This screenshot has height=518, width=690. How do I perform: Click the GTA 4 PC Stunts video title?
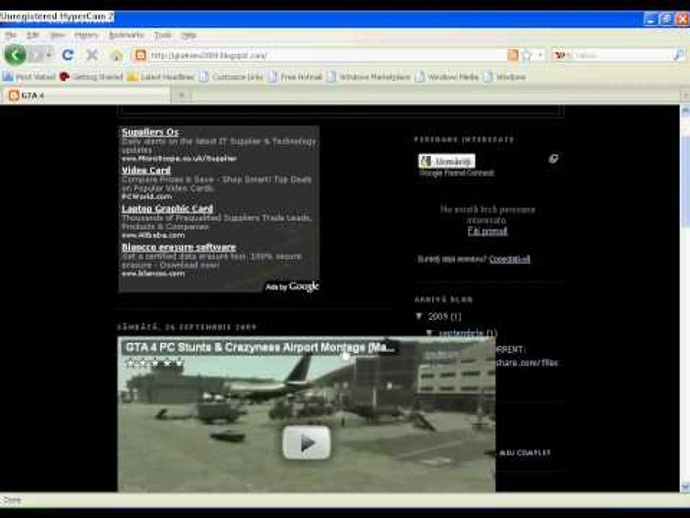coord(260,348)
